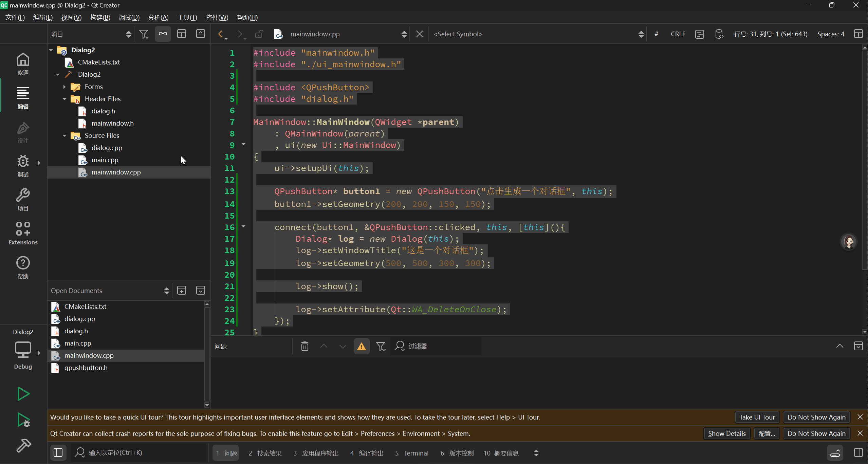
Task: Split the project sidebar panel
Action: pos(182,34)
